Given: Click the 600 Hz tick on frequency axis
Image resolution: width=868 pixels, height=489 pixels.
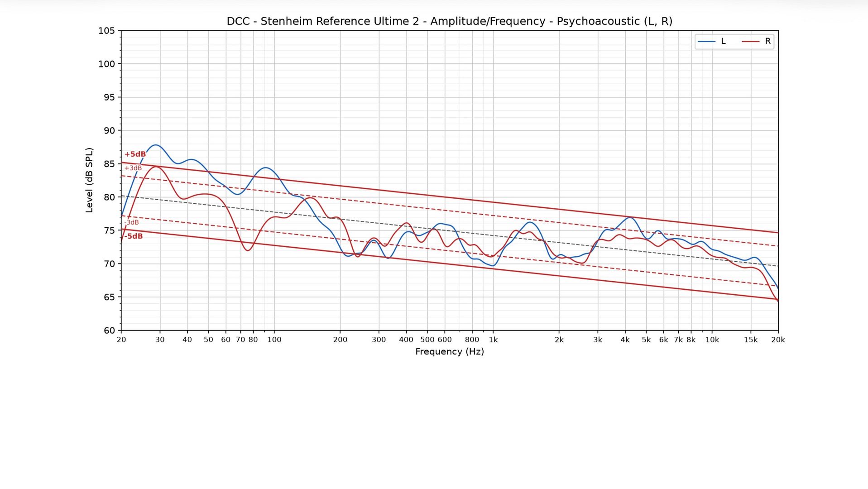Looking at the screenshot, I should (445, 340).
